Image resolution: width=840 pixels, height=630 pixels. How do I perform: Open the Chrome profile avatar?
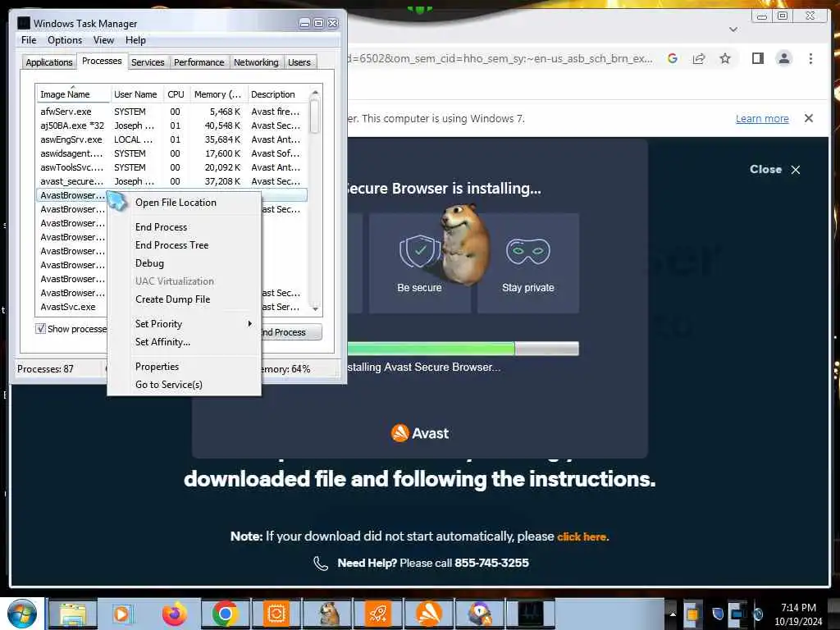[783, 58]
